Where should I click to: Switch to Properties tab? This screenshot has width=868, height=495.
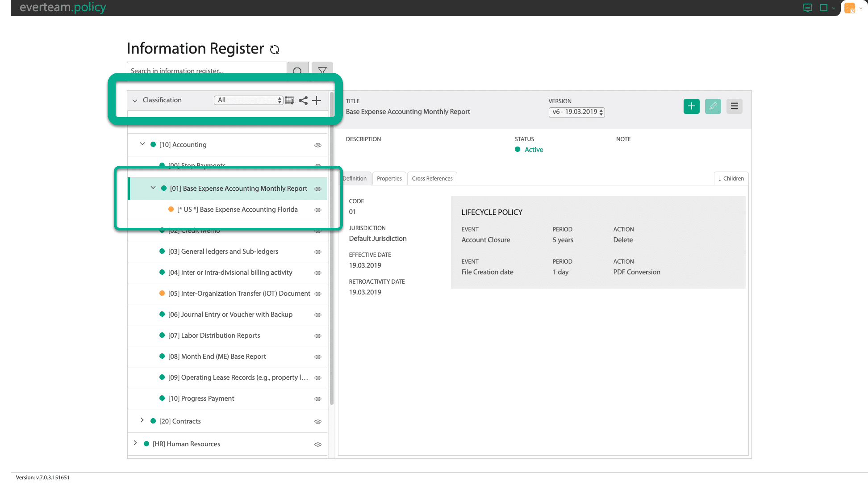point(389,178)
